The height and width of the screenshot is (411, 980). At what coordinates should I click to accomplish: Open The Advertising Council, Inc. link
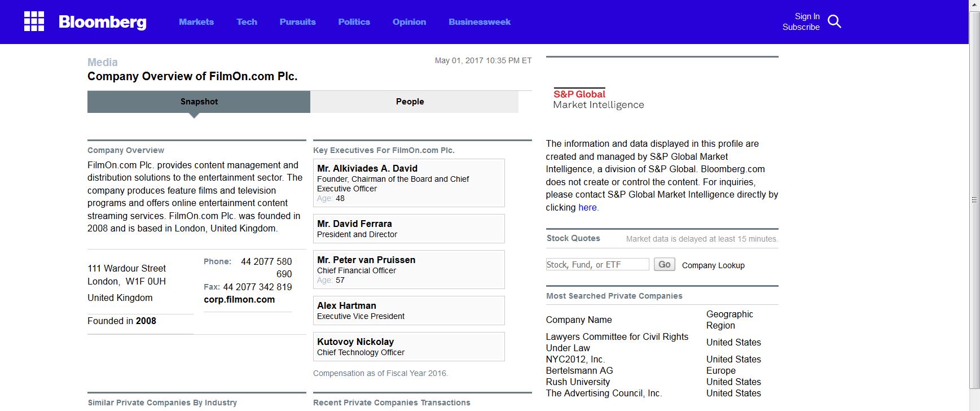tap(604, 393)
